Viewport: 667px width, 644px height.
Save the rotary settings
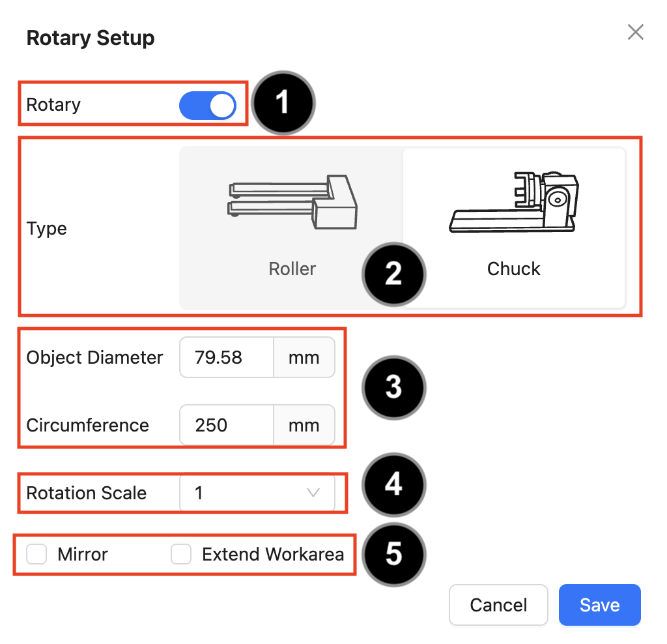(x=600, y=605)
